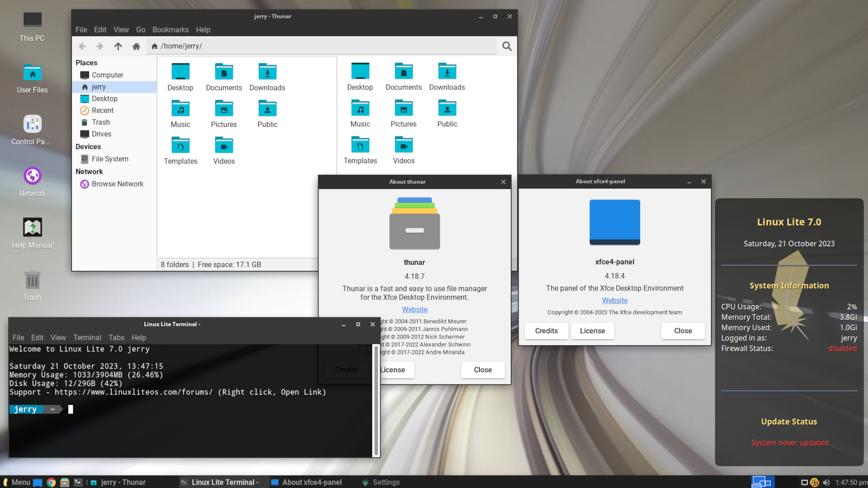The height and width of the screenshot is (488, 868).
Task: Click the /home/jerry/ path field
Action: (322, 46)
